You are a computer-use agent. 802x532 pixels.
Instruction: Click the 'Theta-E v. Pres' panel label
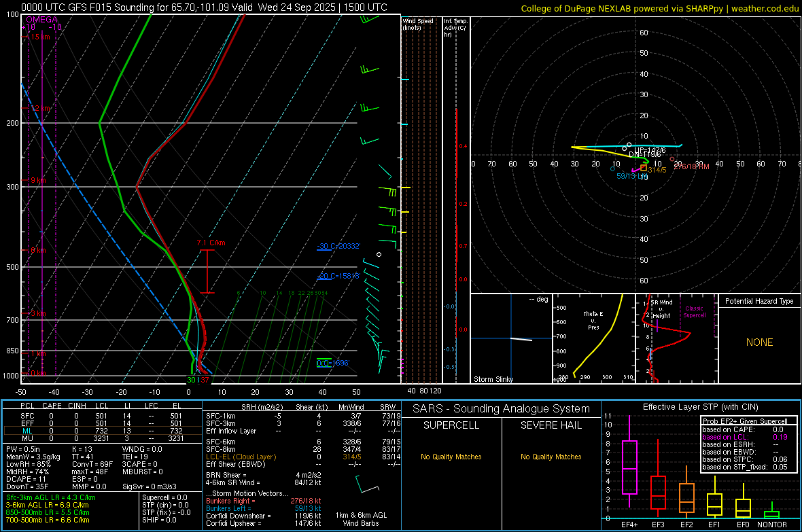pos(593,321)
